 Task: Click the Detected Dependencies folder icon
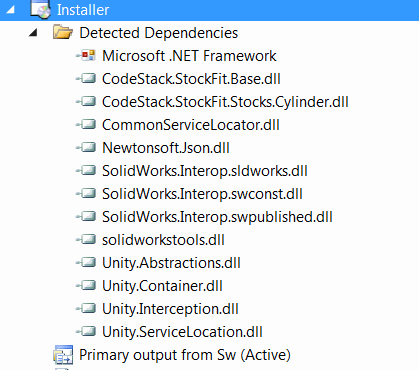coord(63,33)
